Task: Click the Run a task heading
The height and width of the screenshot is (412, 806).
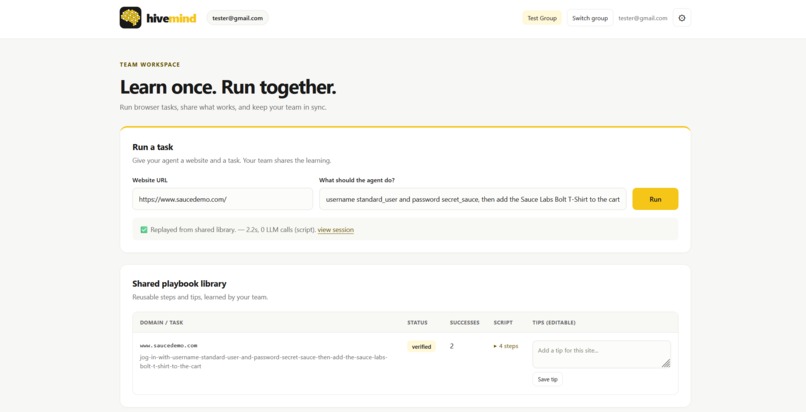Action: pos(153,147)
